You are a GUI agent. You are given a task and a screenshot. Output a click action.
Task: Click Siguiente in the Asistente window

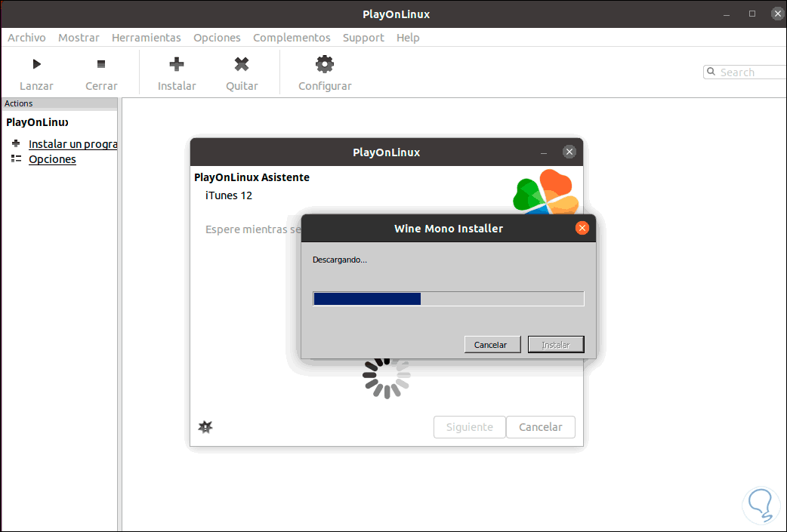pyautogui.click(x=469, y=427)
